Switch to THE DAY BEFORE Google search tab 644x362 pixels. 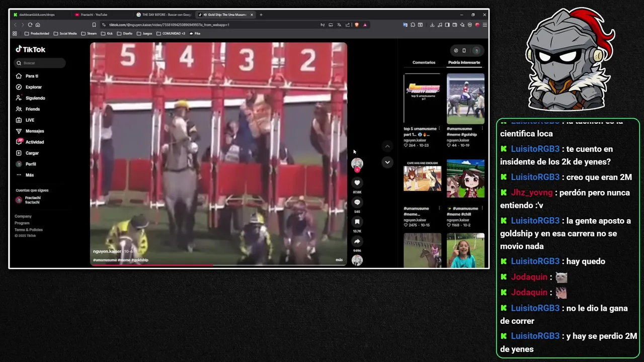[164, 15]
